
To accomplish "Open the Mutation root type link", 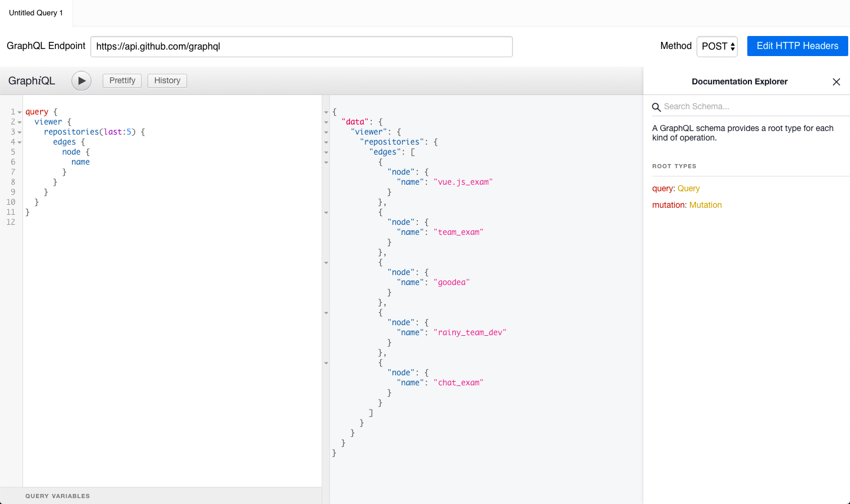I will pyautogui.click(x=705, y=205).
